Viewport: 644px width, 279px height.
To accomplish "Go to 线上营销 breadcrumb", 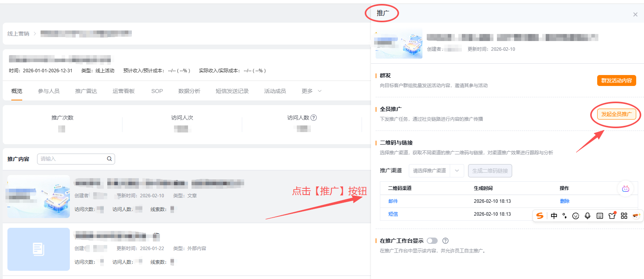I will tap(18, 34).
